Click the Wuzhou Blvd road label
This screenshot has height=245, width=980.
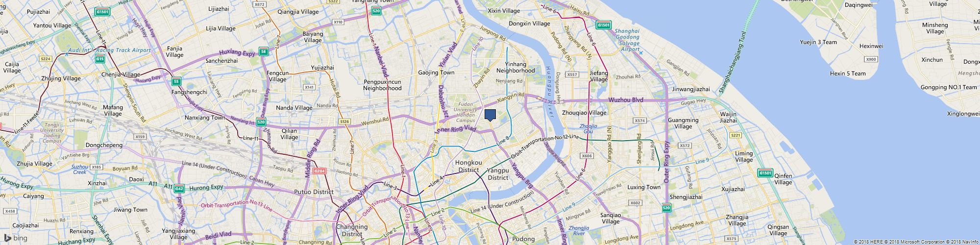(626, 99)
